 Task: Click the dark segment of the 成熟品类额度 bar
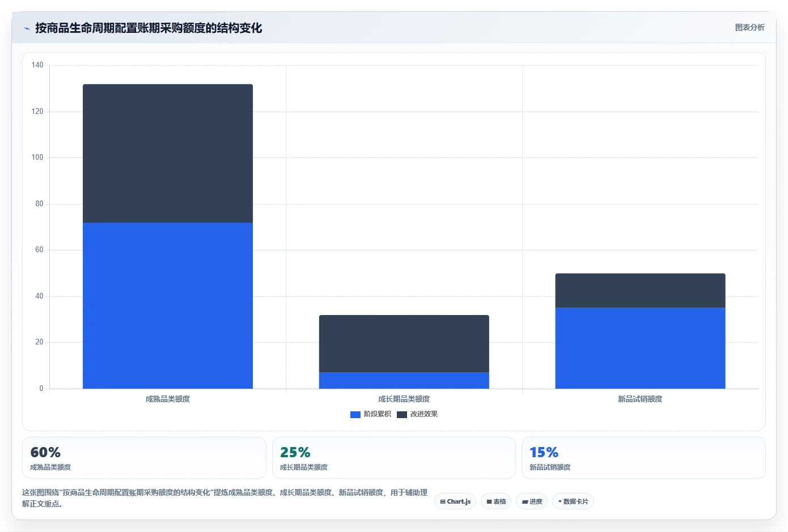click(x=168, y=154)
